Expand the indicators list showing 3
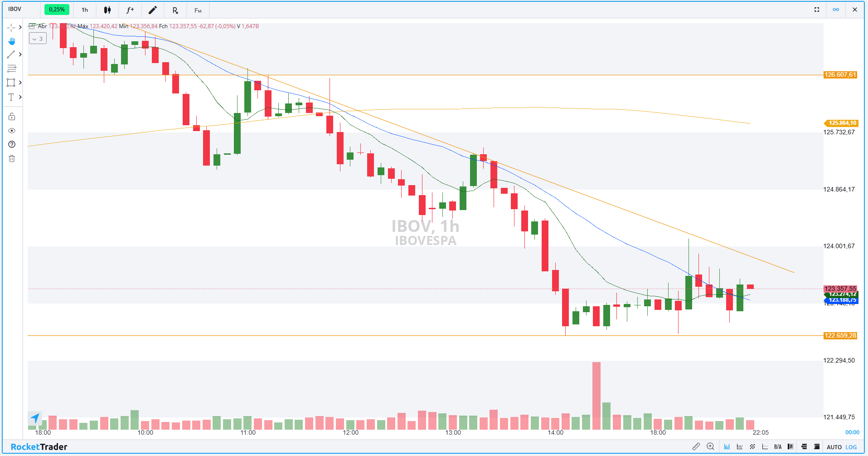Image resolution: width=868 pixels, height=456 pixels. tap(38, 39)
